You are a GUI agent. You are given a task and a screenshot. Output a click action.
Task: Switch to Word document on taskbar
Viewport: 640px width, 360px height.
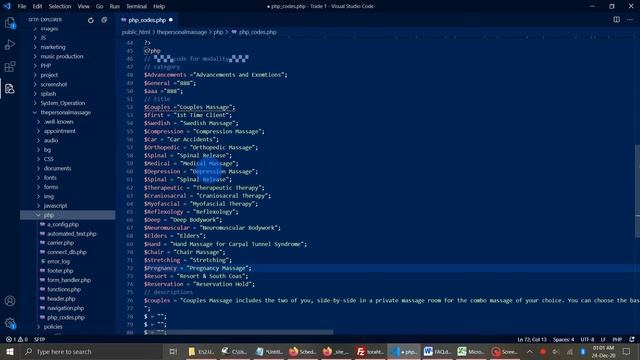437,351
